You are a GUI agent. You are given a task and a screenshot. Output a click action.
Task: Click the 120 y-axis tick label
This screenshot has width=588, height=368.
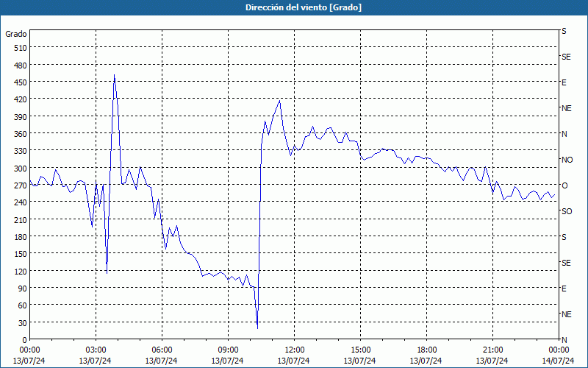click(21, 271)
